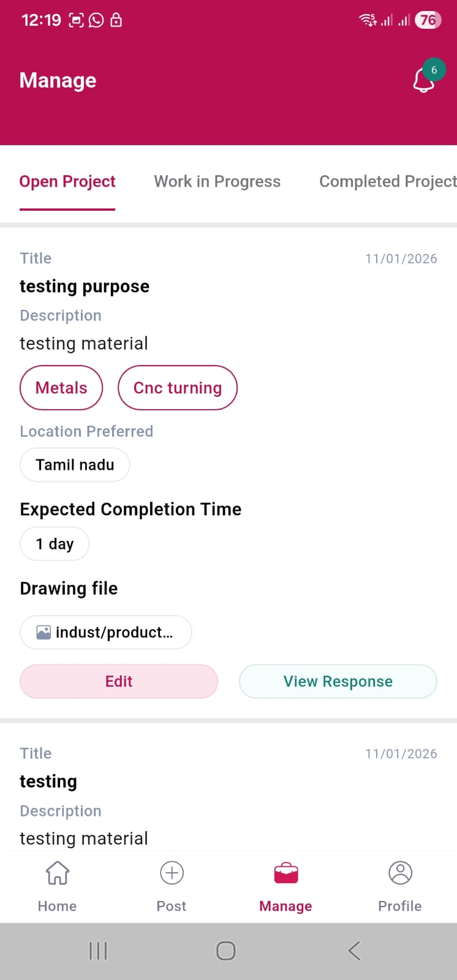Tap the Tamil nadu location chip
This screenshot has height=980, width=457.
75,465
